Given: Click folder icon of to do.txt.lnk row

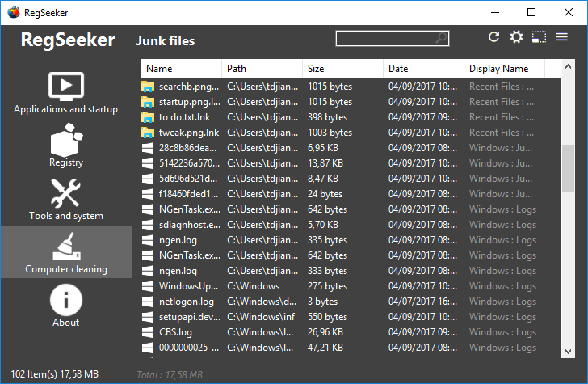Looking at the screenshot, I should click(148, 117).
